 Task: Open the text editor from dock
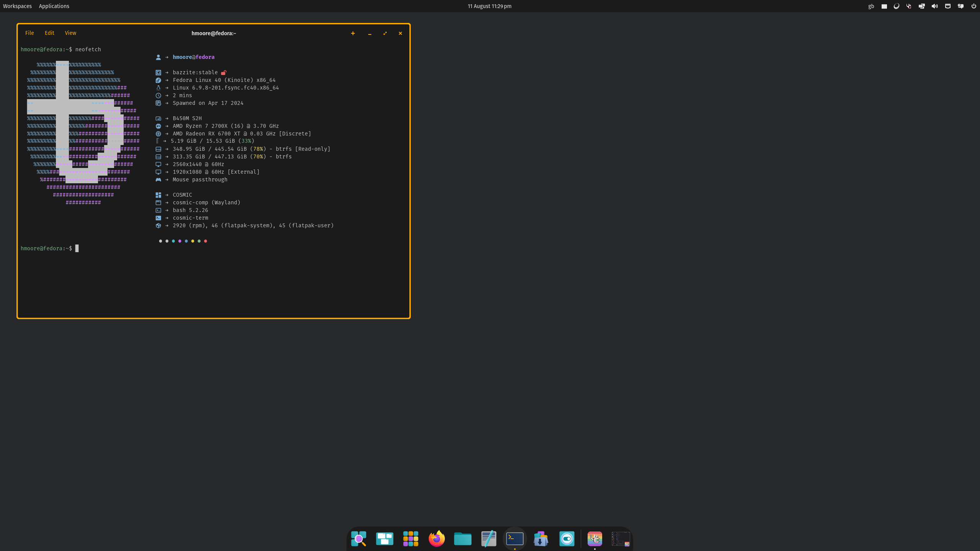point(488,539)
